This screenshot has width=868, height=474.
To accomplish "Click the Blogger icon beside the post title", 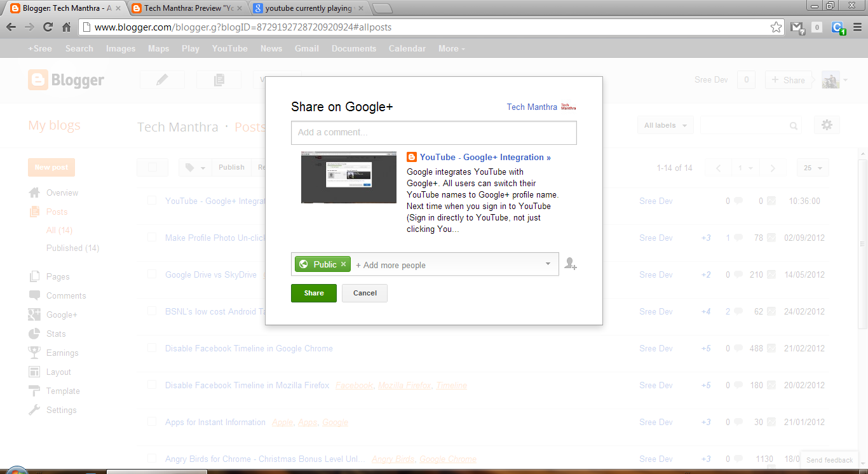I will (411, 157).
